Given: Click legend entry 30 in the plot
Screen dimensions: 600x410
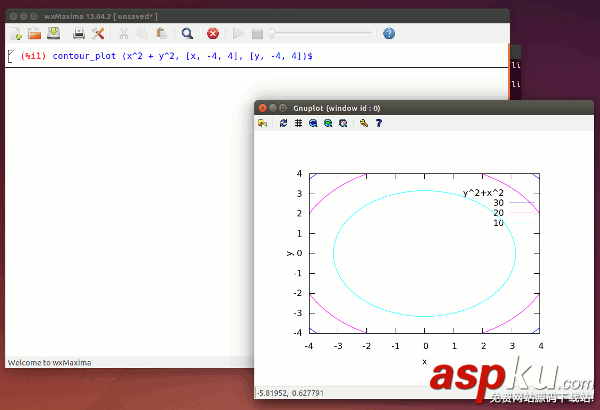Looking at the screenshot, I should 498,203.
